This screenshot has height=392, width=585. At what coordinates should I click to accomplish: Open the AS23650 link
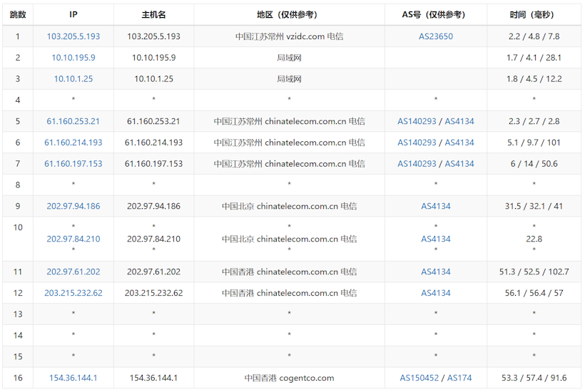pos(435,36)
